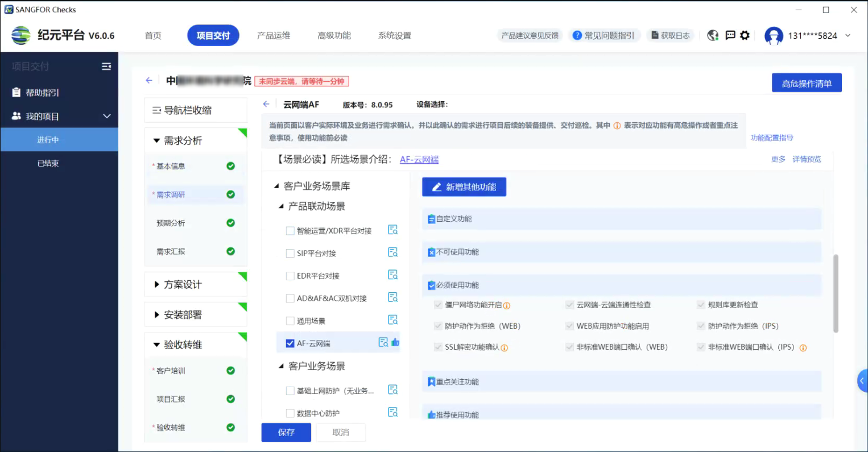The width and height of the screenshot is (868, 452).
Task: Expand the right-edge blue slide-out panel
Action: click(862, 381)
